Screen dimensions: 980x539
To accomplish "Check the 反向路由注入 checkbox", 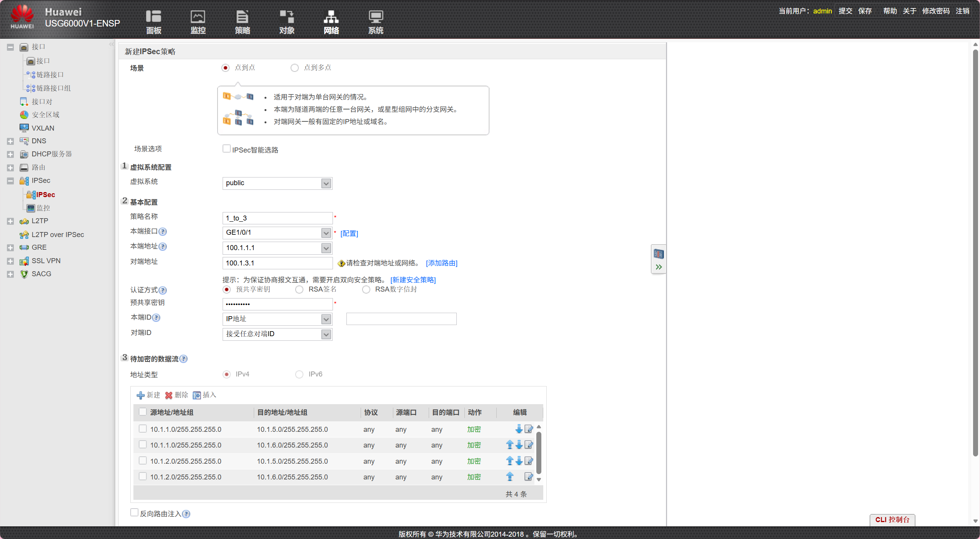I will click(x=134, y=512).
